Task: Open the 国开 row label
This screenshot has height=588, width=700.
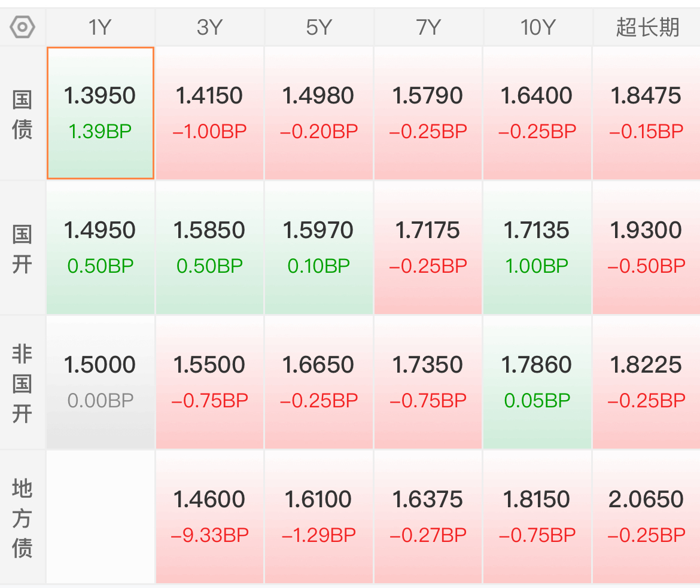Action: [x=22, y=248]
